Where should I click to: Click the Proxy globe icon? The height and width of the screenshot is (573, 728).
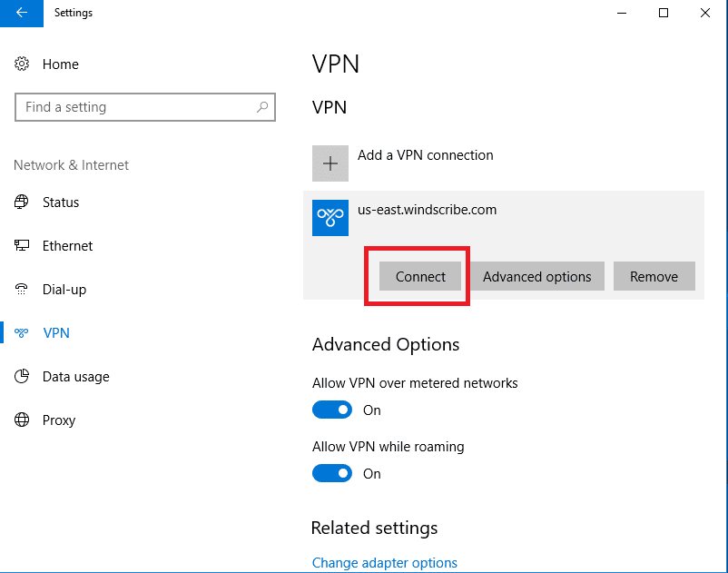pyautogui.click(x=22, y=420)
